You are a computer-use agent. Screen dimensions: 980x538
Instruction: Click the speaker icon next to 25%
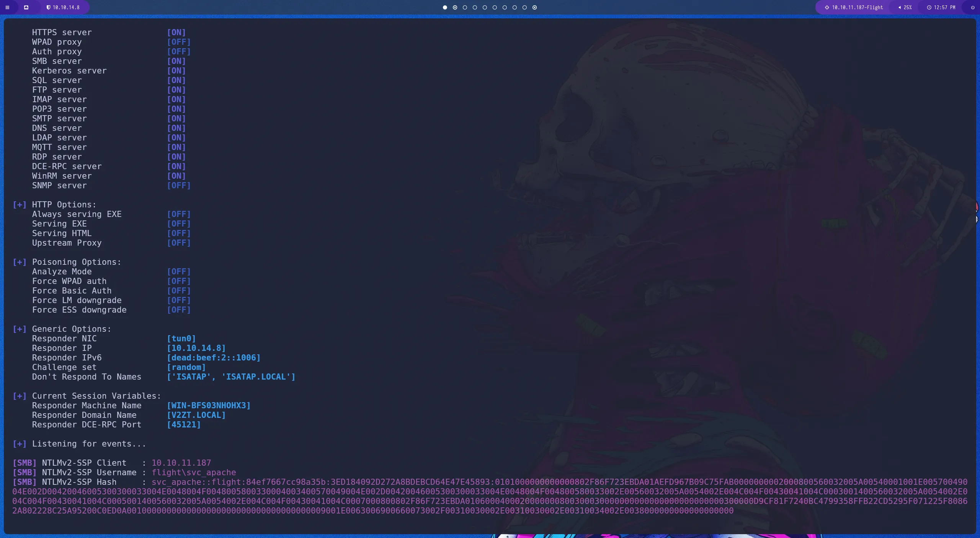[x=900, y=7]
